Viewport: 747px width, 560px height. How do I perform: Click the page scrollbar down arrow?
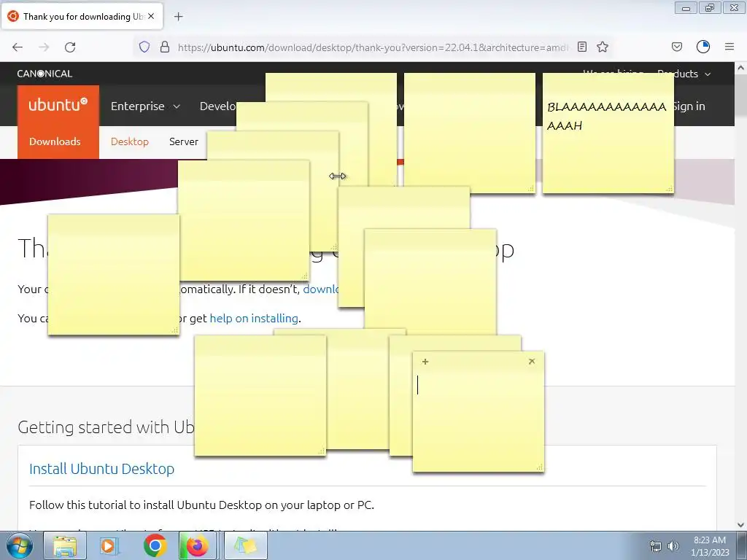(x=740, y=525)
